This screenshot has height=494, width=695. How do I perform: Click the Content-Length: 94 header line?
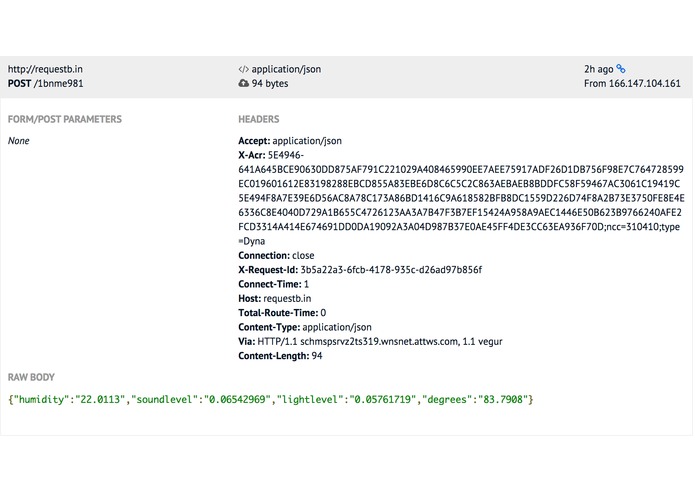280,356
